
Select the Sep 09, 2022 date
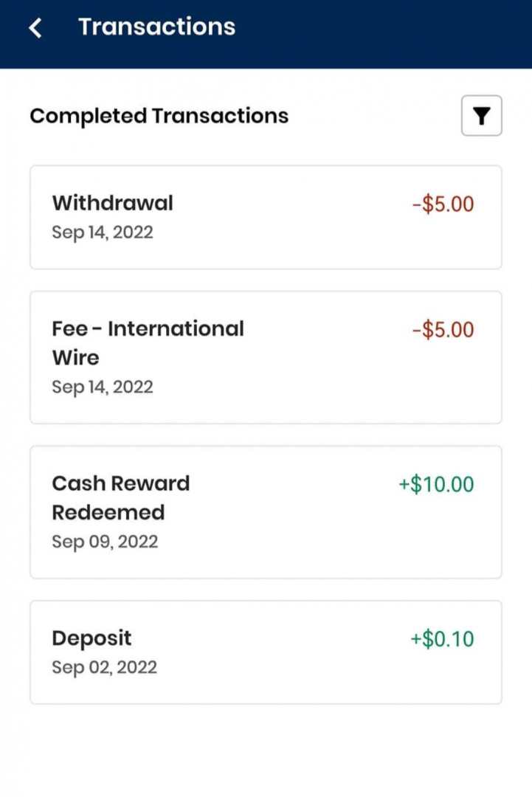coord(105,542)
